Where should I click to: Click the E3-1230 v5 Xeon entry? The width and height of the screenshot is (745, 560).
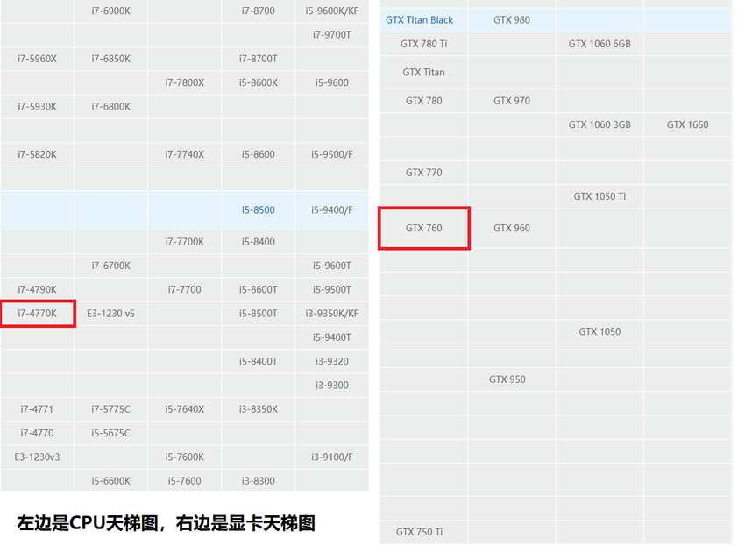(x=110, y=314)
